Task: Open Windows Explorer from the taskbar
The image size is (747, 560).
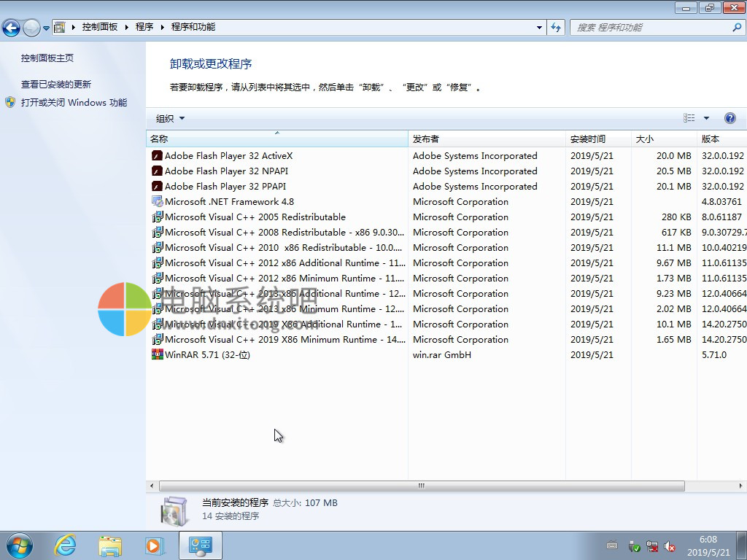Action: (x=110, y=545)
